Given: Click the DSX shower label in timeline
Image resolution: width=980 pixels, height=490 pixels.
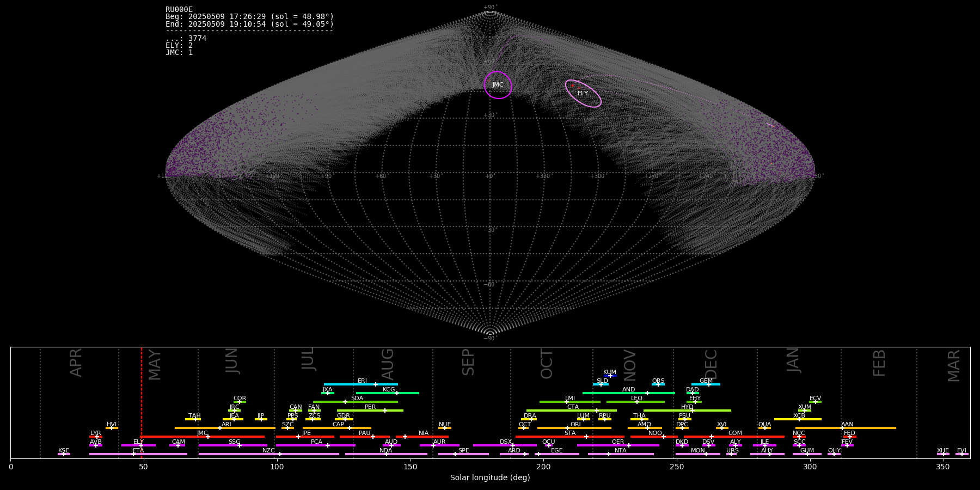Looking at the screenshot, I should click(x=506, y=442).
